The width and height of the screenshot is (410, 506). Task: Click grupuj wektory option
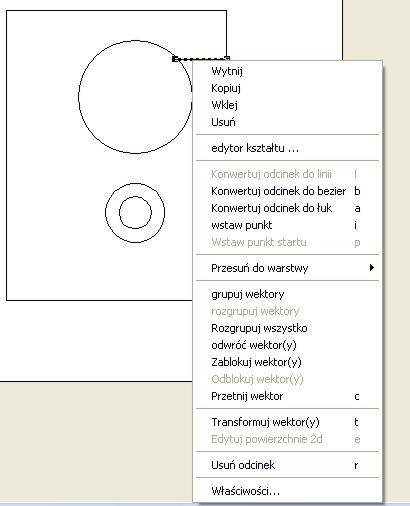[287, 294]
